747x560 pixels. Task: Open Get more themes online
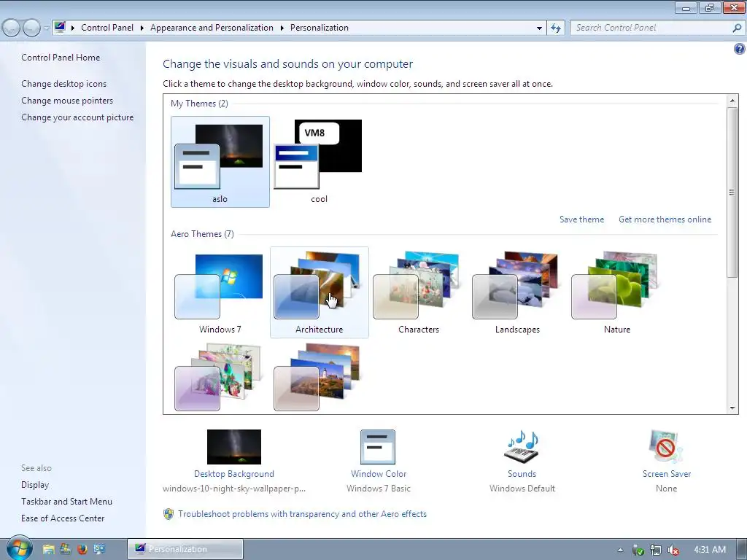[x=665, y=219]
